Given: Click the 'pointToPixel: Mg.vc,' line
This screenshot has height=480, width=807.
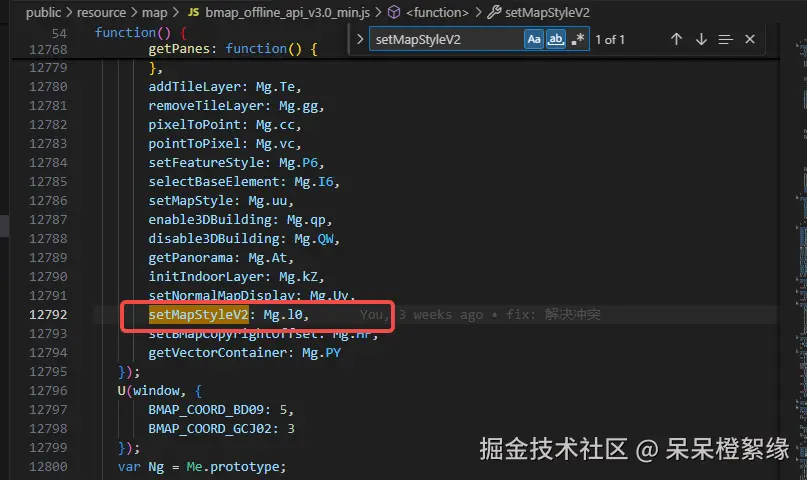Looking at the screenshot, I should click(224, 144).
